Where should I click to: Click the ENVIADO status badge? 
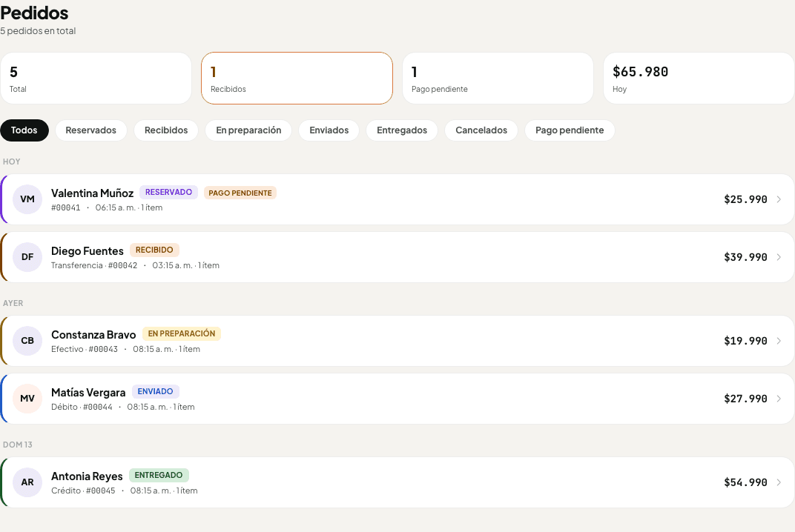coord(155,391)
